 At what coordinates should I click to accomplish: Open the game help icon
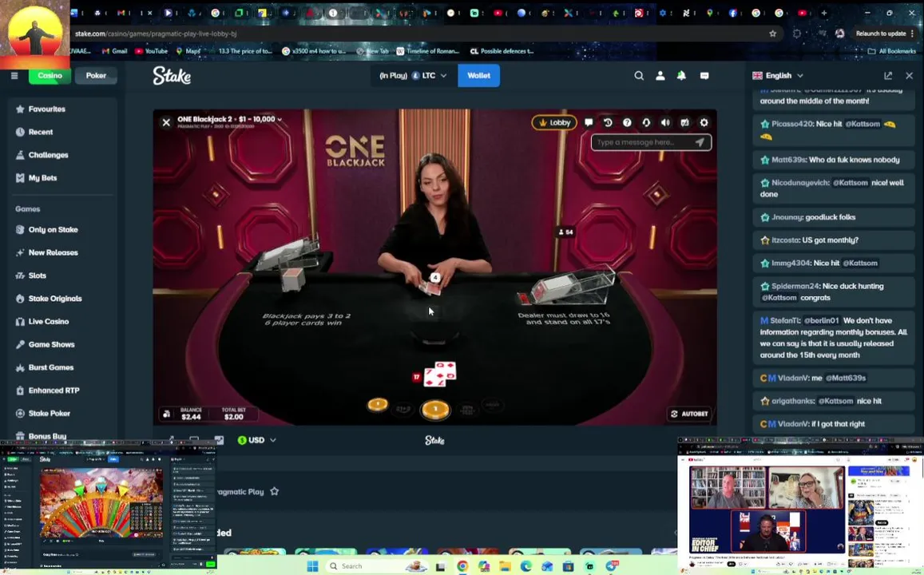coord(627,122)
